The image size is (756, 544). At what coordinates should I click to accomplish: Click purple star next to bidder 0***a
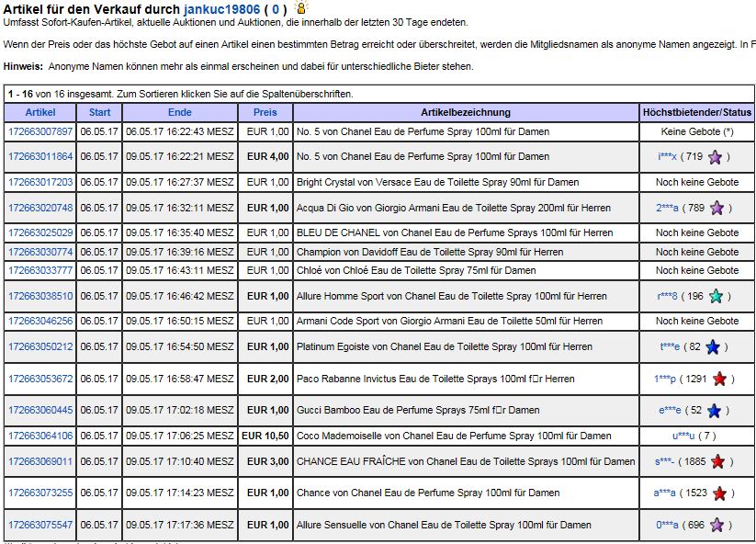pos(717,525)
